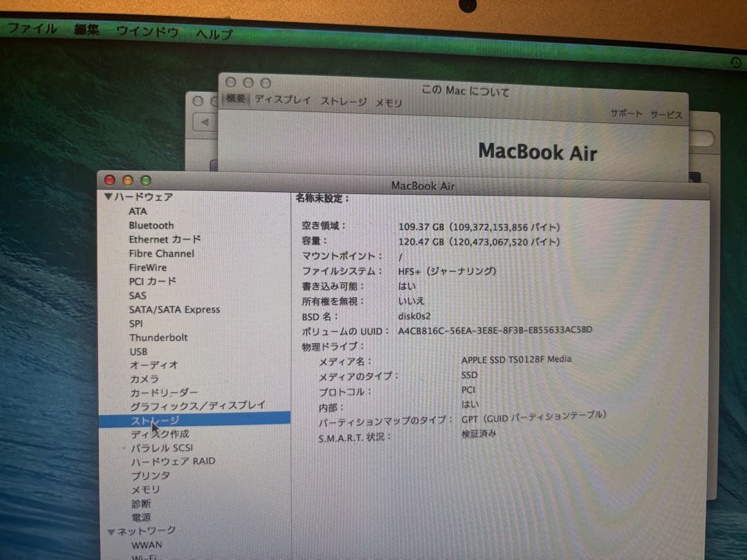Open the 編集 menu
747x560 pixels.
pos(86,30)
